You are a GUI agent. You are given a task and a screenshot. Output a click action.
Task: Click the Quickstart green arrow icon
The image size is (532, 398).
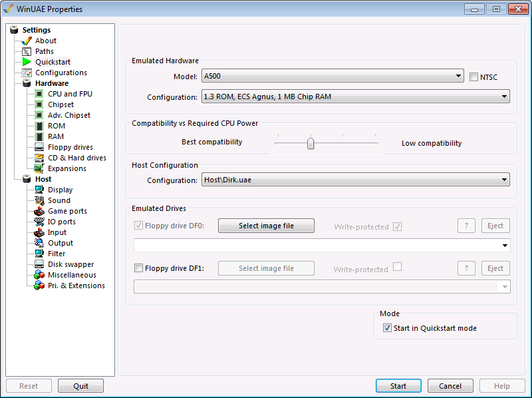[x=27, y=62]
